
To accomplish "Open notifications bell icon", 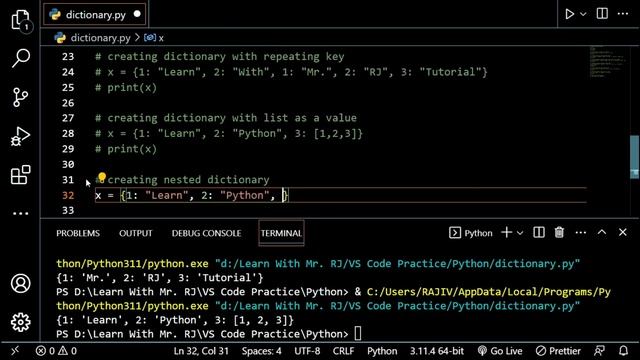I will point(623,351).
